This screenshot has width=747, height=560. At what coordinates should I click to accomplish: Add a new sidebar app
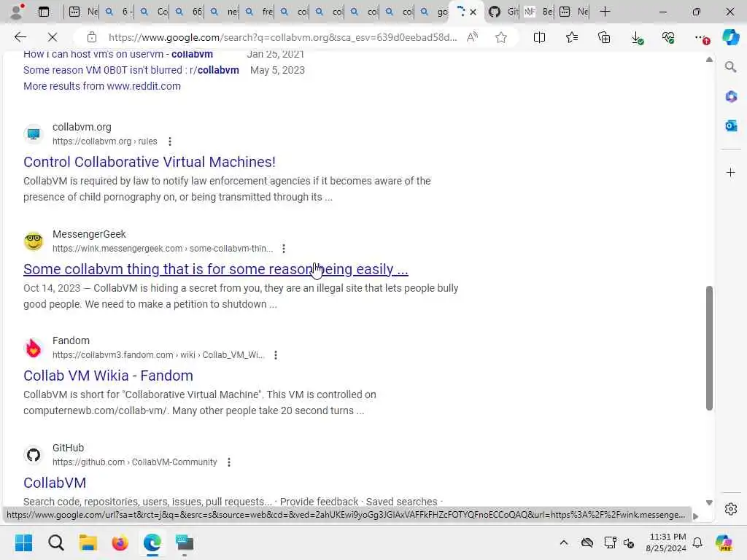point(731,172)
